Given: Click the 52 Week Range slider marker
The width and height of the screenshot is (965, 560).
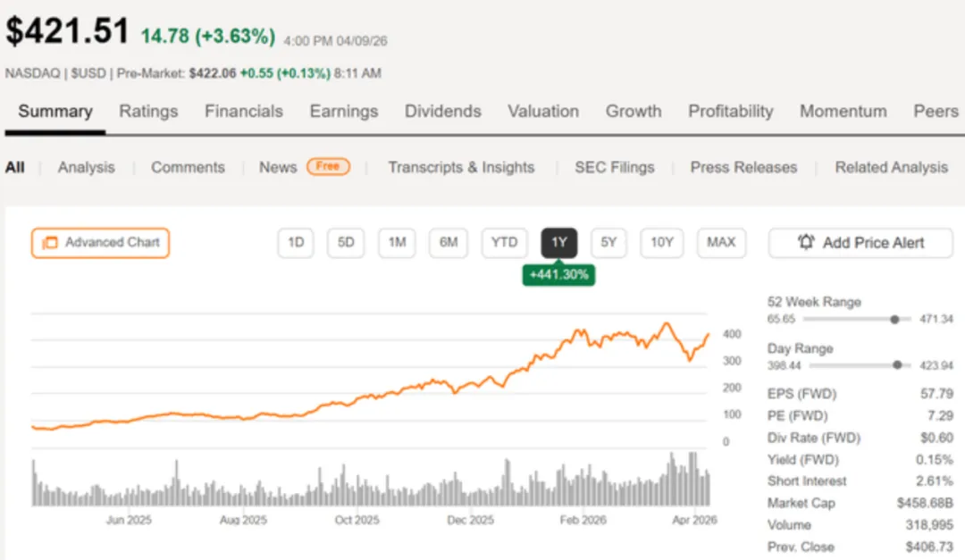Looking at the screenshot, I should pyautogui.click(x=894, y=319).
